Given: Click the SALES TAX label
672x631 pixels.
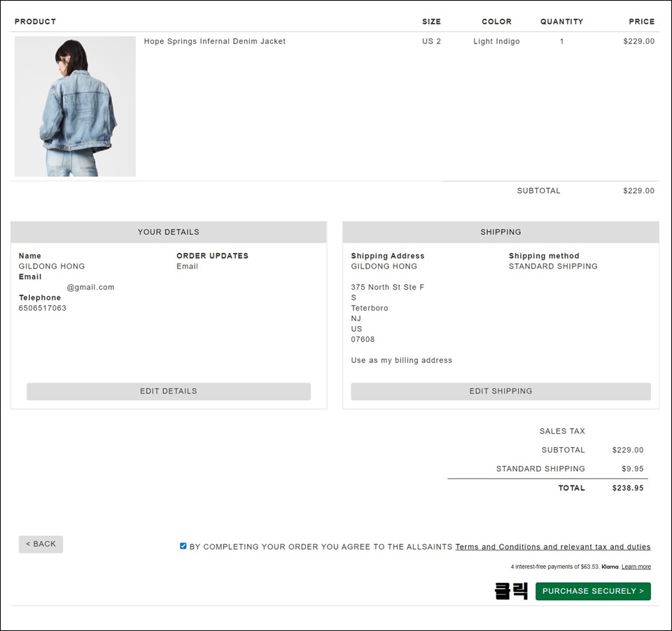Looking at the screenshot, I should (x=562, y=431).
